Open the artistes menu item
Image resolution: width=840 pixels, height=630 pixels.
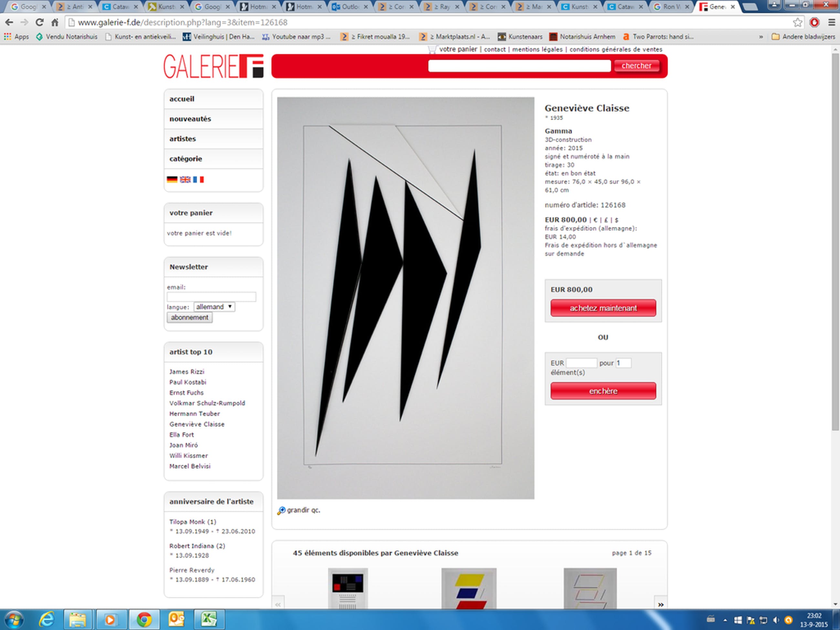pos(183,139)
